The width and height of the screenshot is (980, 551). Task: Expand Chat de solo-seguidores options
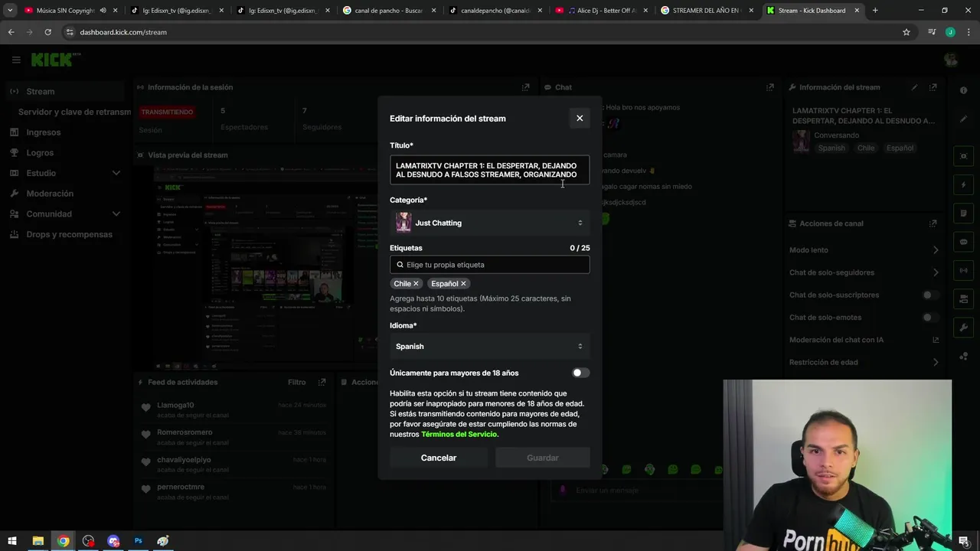click(935, 272)
